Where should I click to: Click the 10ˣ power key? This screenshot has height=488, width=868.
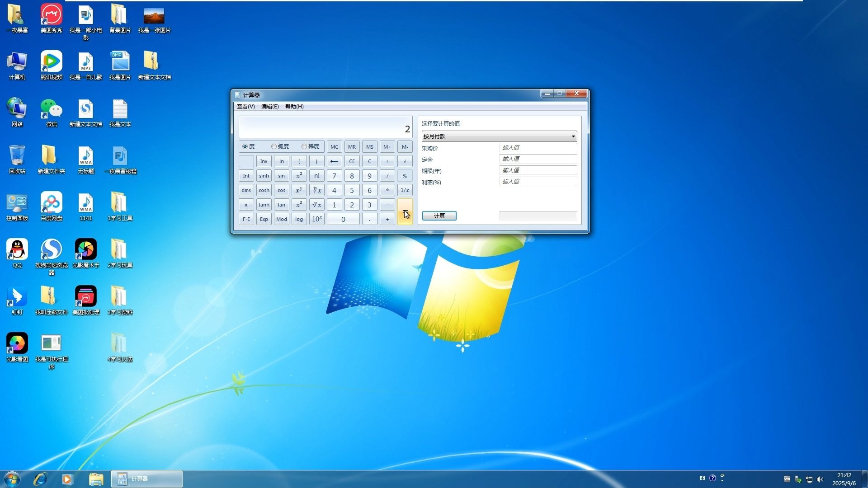[316, 219]
